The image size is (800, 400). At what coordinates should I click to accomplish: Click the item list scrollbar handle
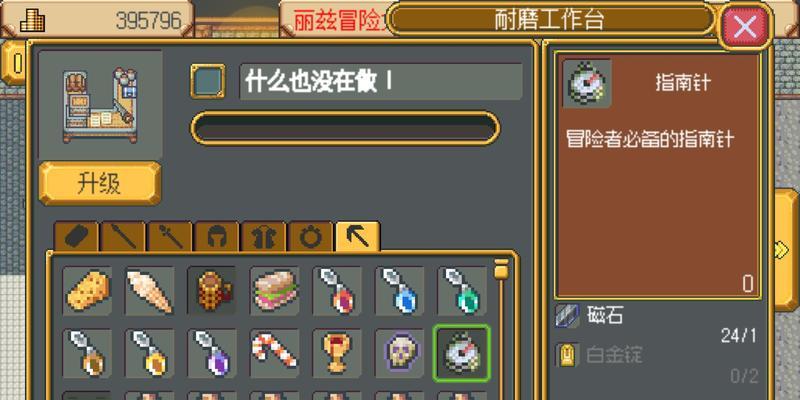click(502, 269)
